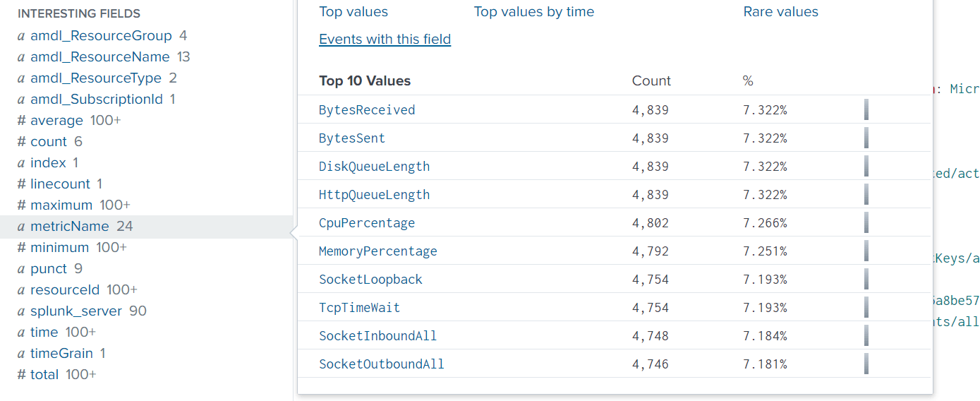
Task: Open the amdl_ResourceGroup field
Action: pyautogui.click(x=101, y=36)
